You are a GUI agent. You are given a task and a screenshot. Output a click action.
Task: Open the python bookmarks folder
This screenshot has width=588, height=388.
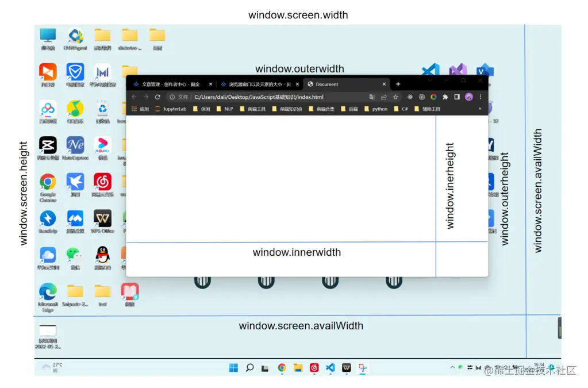[376, 109]
